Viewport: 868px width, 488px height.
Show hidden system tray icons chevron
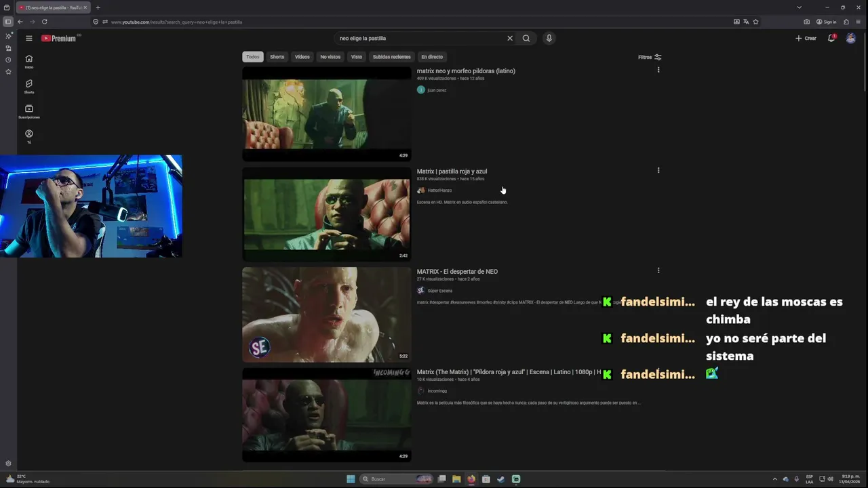point(775,479)
